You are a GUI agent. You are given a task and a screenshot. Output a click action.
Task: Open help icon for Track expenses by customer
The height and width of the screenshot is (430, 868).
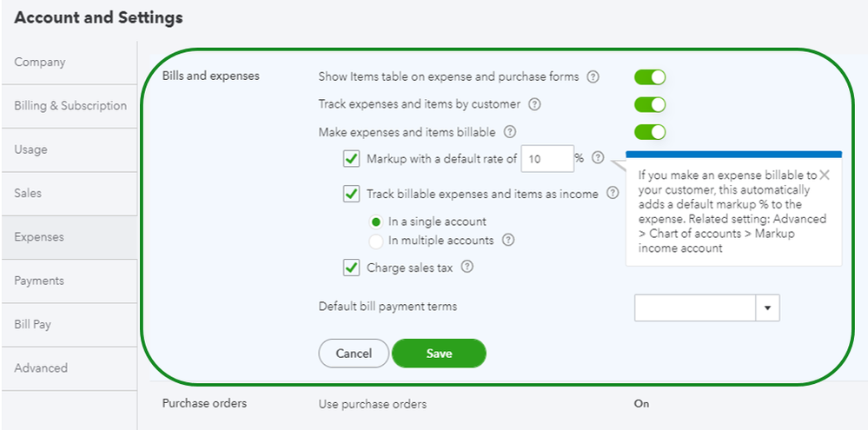click(534, 104)
